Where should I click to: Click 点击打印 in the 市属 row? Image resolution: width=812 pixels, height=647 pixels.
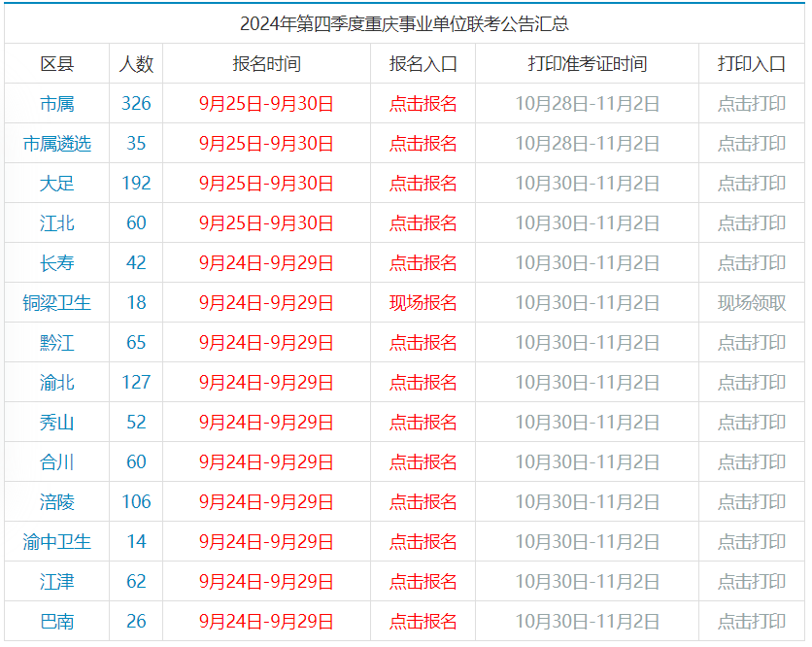(751, 104)
